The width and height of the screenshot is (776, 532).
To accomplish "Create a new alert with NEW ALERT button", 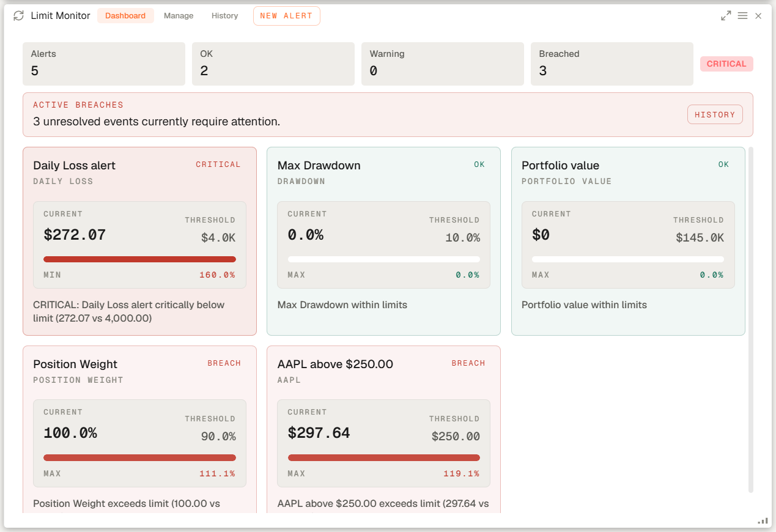I will pyautogui.click(x=286, y=16).
